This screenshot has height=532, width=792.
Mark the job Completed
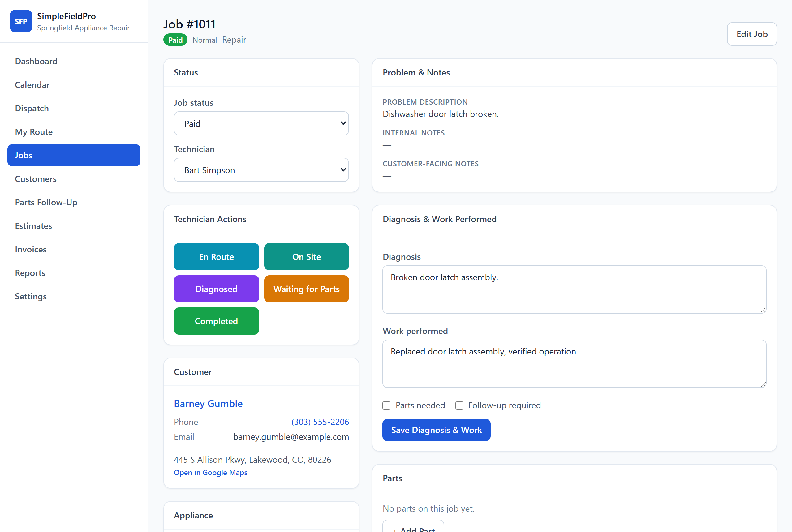click(217, 321)
